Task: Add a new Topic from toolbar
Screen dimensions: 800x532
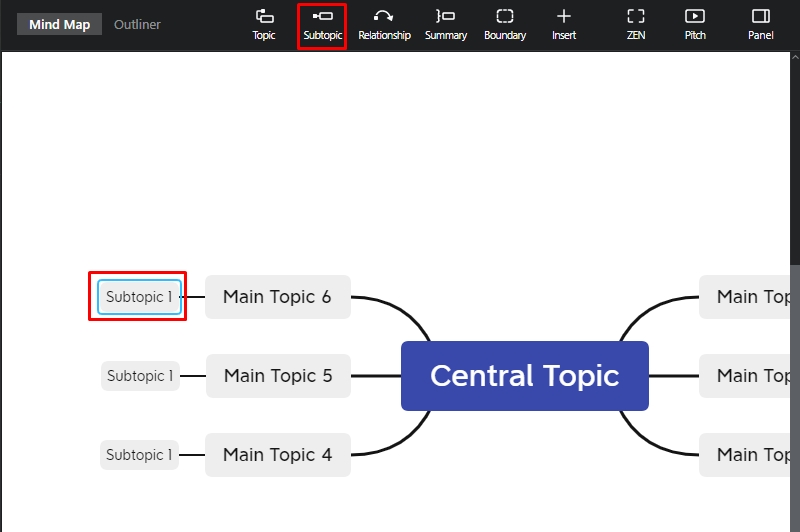Action: click(264, 24)
